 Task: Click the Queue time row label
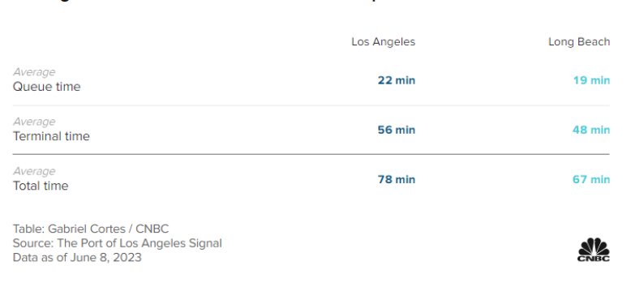click(46, 87)
